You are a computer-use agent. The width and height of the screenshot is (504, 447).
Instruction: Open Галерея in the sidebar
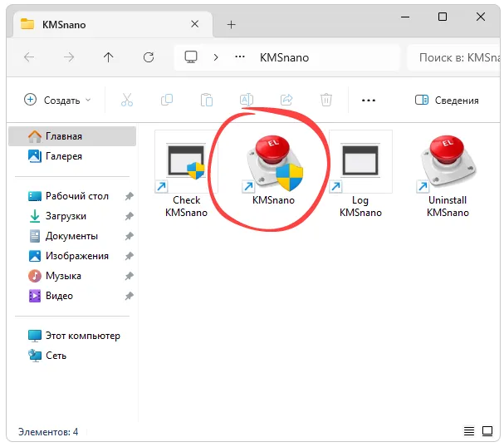click(x=72, y=156)
